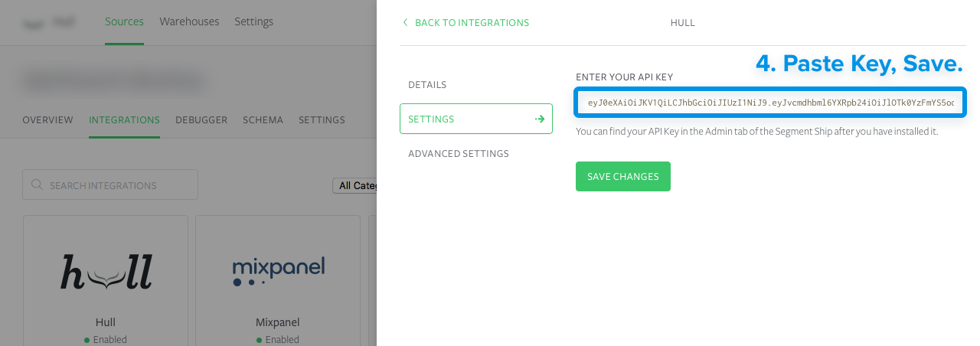The image size is (980, 346).
Task: Open the Warehouses top tab
Action: (x=189, y=21)
